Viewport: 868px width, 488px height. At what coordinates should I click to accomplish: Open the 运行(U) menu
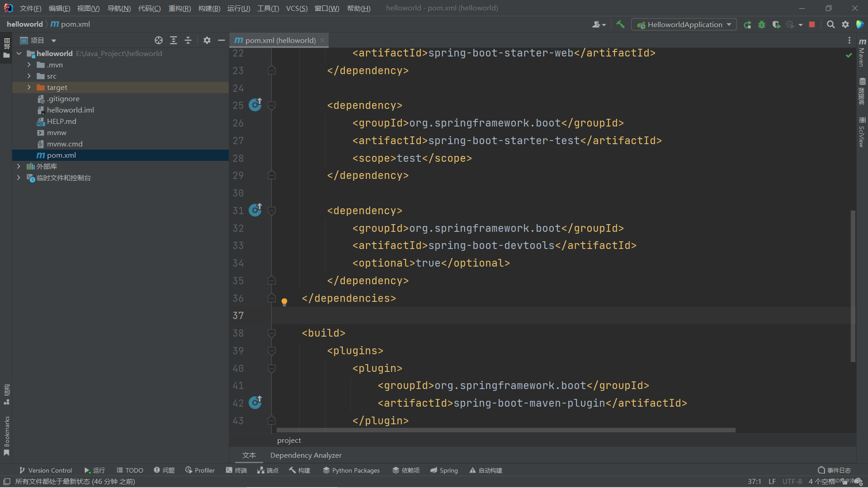239,8
